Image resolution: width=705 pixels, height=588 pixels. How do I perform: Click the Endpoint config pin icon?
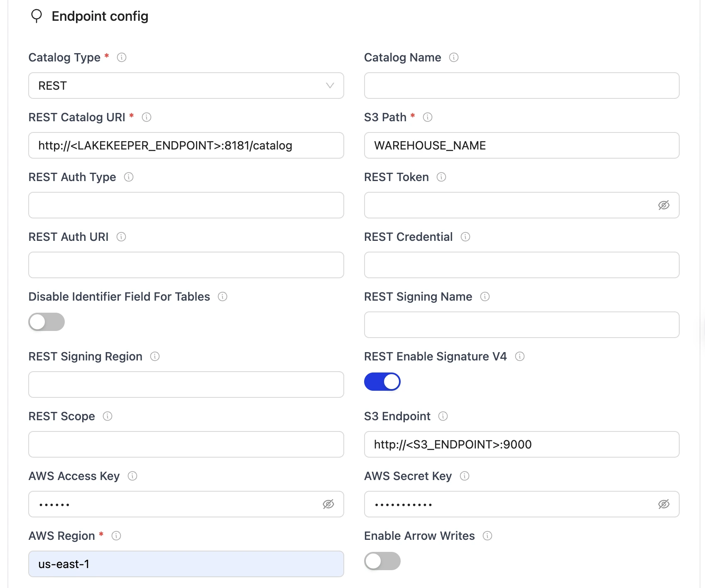tap(37, 16)
